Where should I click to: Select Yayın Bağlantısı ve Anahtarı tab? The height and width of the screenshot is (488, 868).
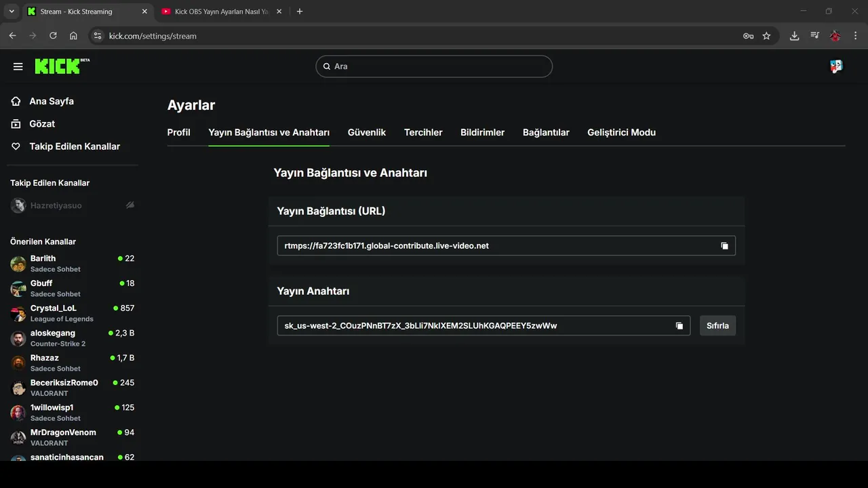point(269,133)
